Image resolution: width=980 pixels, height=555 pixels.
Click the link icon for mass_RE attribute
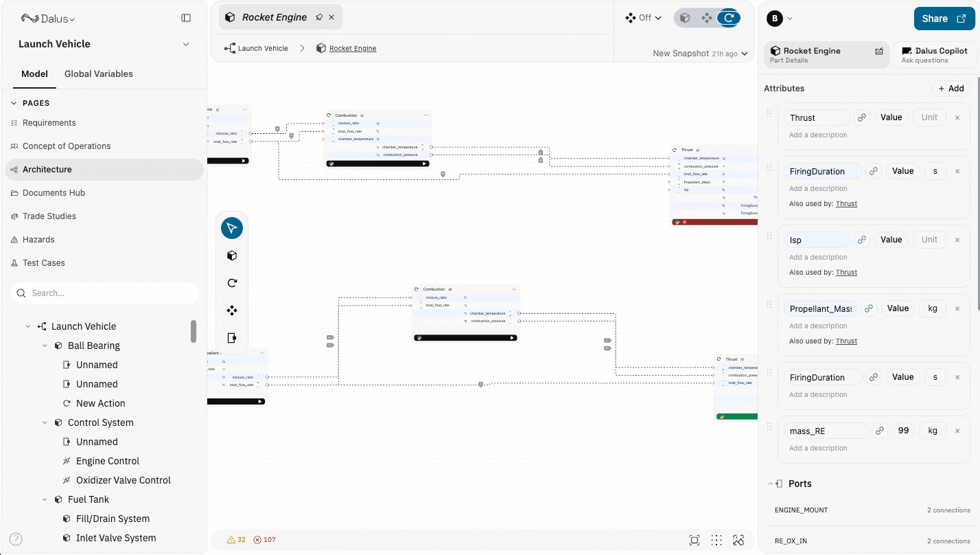pyautogui.click(x=880, y=431)
